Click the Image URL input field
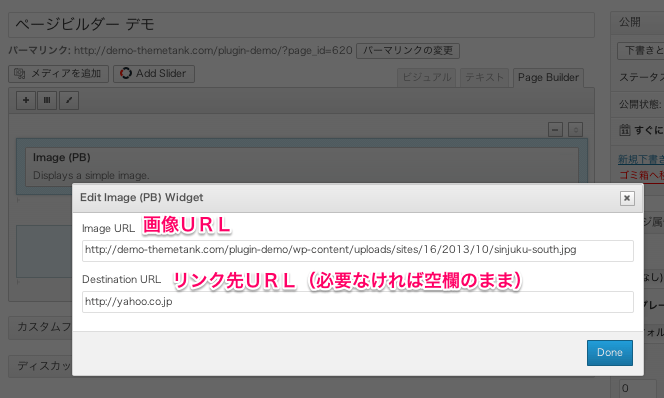This screenshot has height=398, width=664. pos(358,250)
